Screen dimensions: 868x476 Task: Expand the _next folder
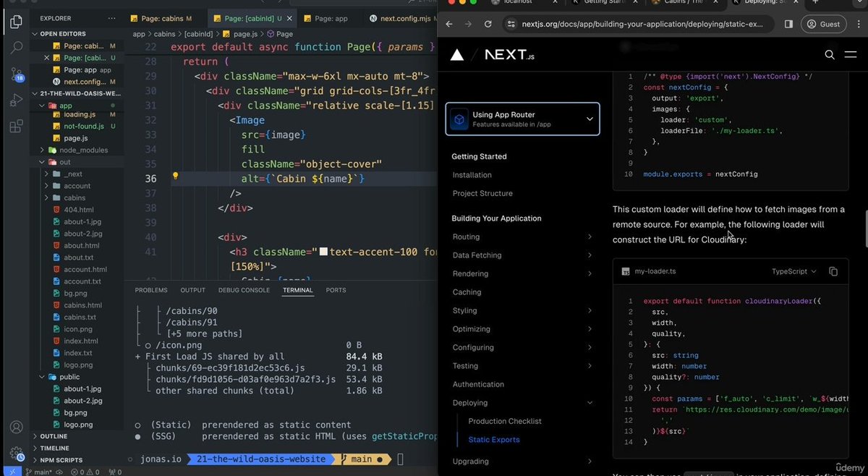coord(72,174)
